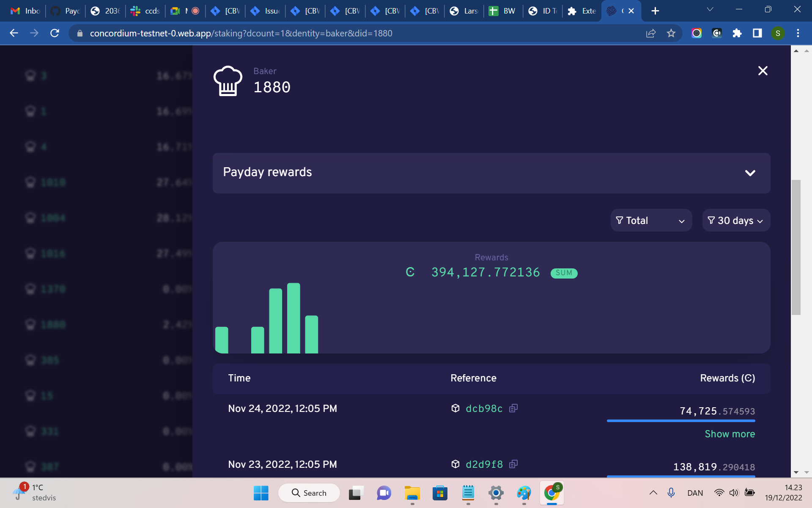Copy the dcb98c block reference hash

pyautogui.click(x=513, y=408)
